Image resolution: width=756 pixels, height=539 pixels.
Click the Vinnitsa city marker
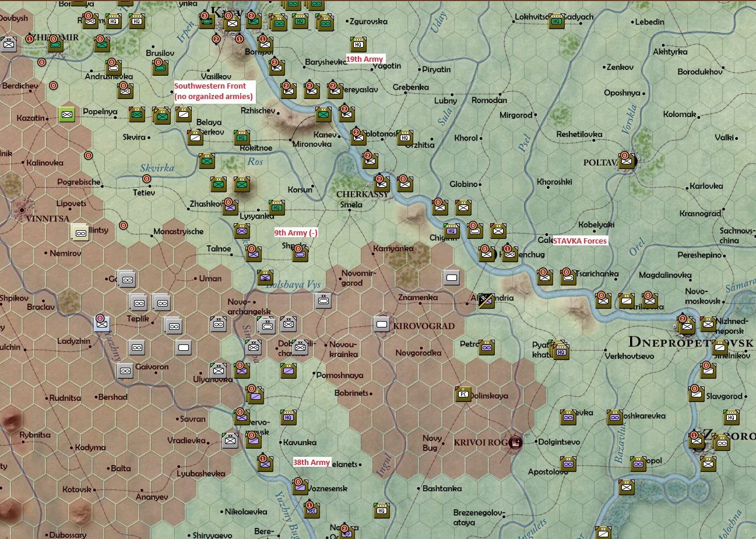[22, 210]
